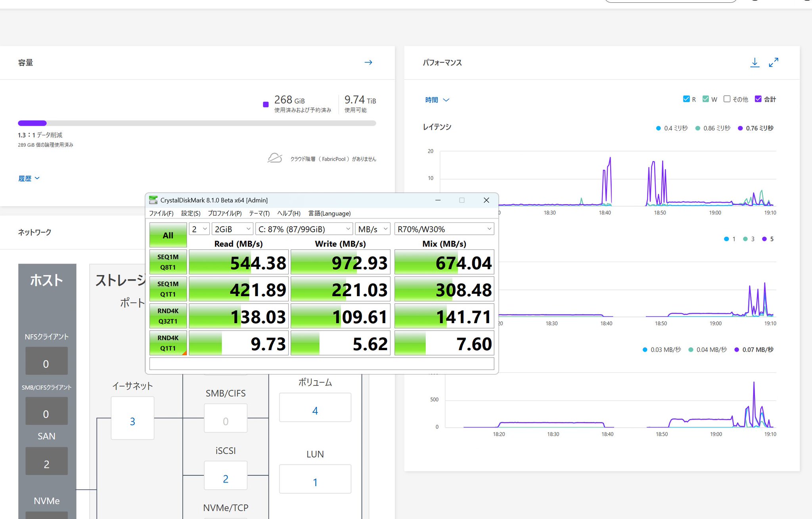Toggle the R series checkbox
This screenshot has height=519, width=812.
[686, 99]
